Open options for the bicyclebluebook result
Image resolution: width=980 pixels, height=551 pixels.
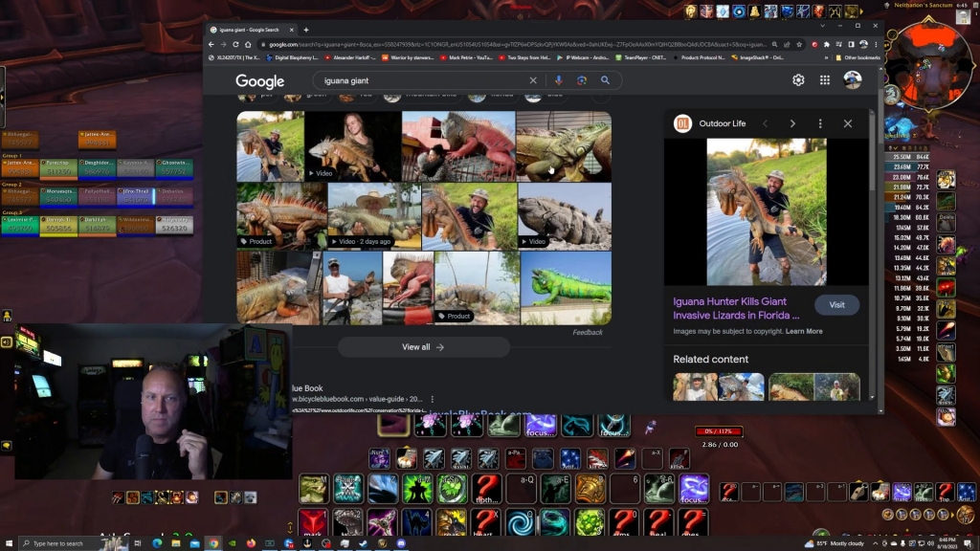click(432, 399)
